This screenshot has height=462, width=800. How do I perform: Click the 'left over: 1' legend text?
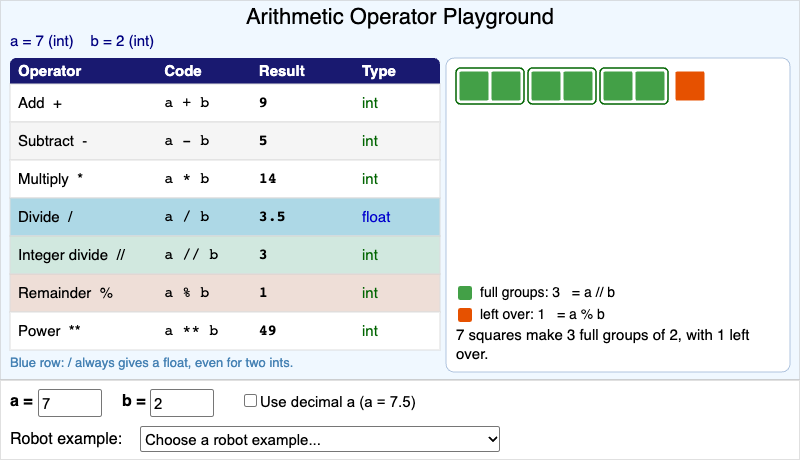point(512,314)
